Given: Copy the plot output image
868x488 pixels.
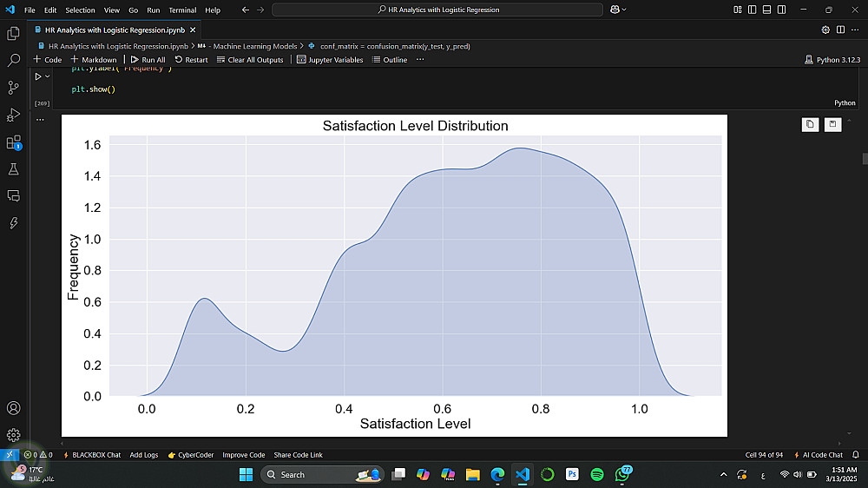Looking at the screenshot, I should (x=810, y=125).
